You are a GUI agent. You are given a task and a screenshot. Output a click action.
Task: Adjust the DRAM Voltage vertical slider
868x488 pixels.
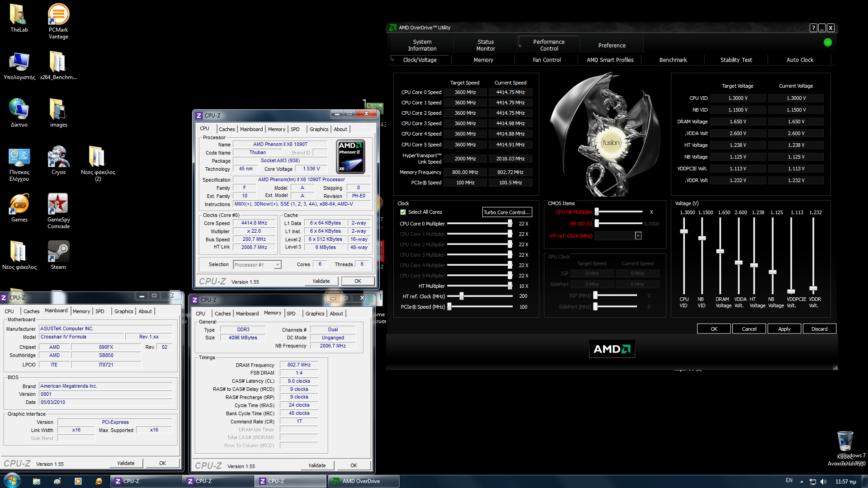(720, 251)
